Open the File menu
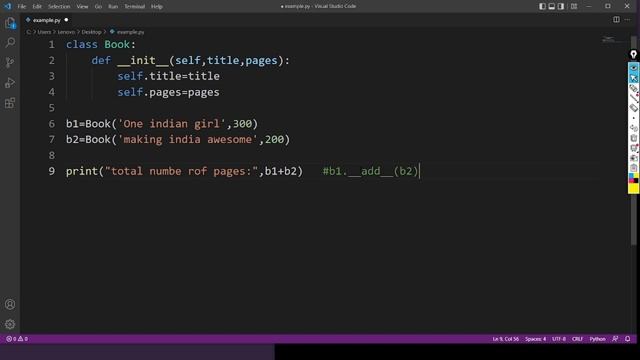 tap(22, 7)
